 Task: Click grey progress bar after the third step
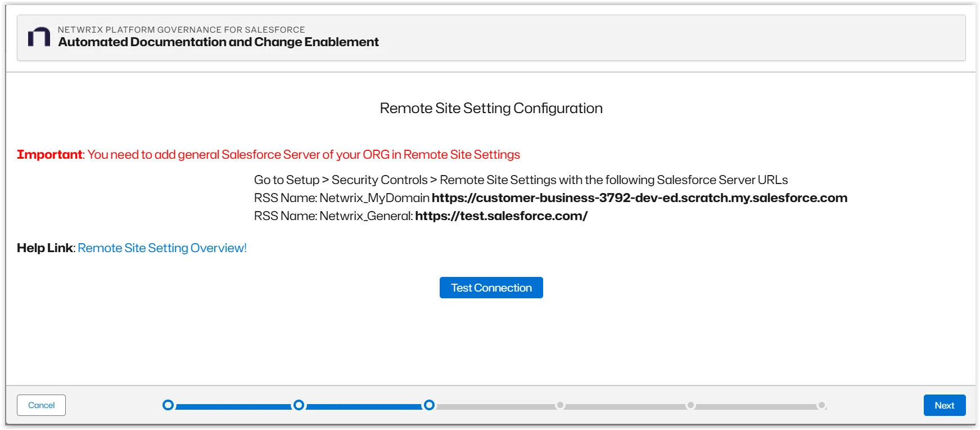coord(495,406)
